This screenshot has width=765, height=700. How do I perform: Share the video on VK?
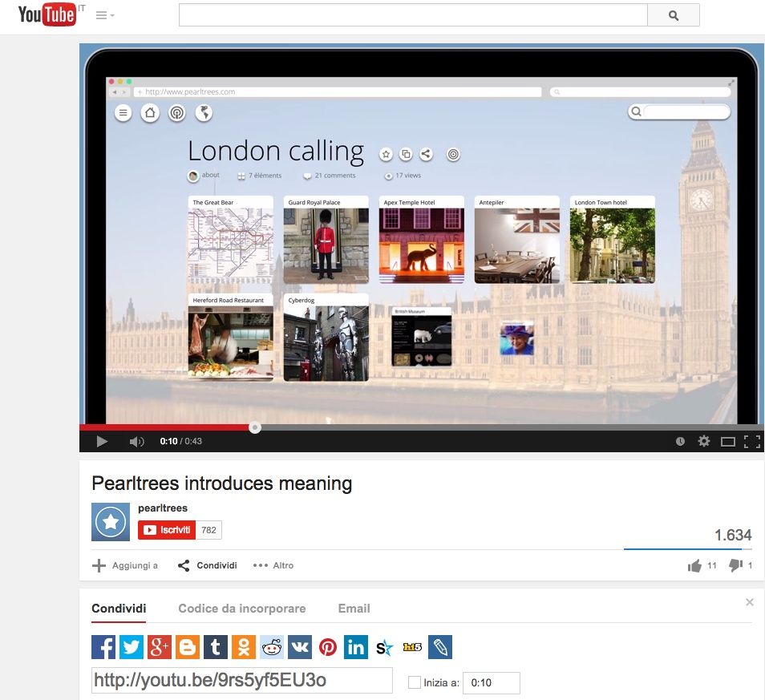(300, 647)
